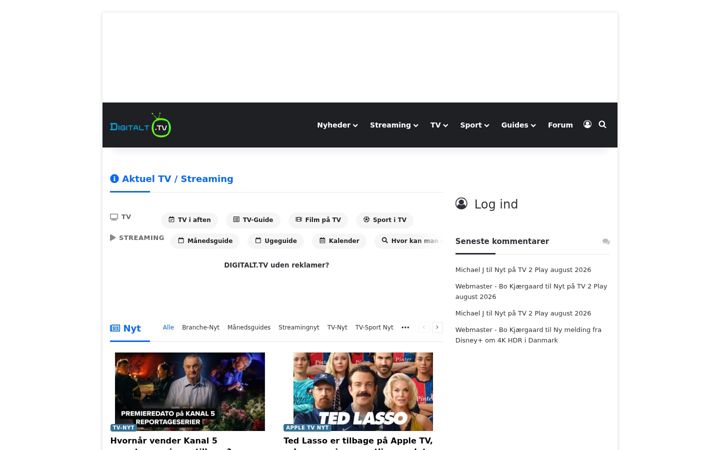Select the Månedsguides tab
Screen dimensions: 720x450
pos(249,327)
